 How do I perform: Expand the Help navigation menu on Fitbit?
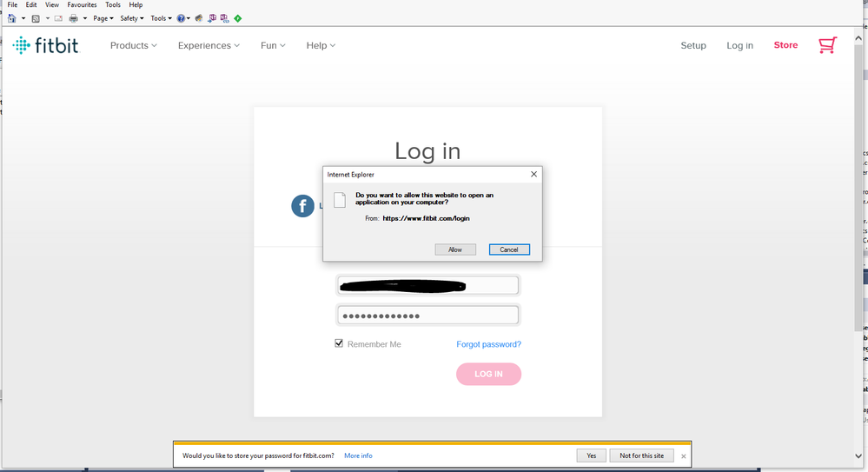tap(321, 45)
